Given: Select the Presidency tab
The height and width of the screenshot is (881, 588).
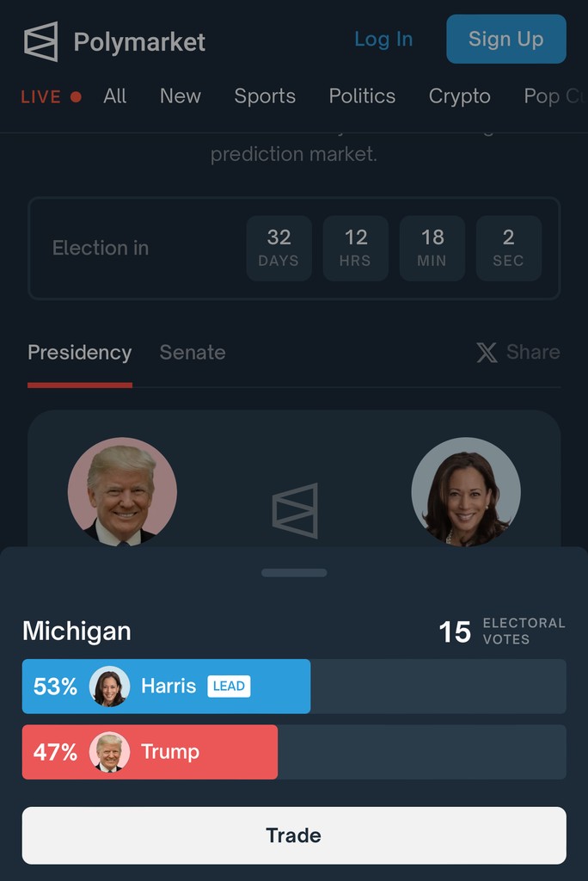Looking at the screenshot, I should coord(79,353).
